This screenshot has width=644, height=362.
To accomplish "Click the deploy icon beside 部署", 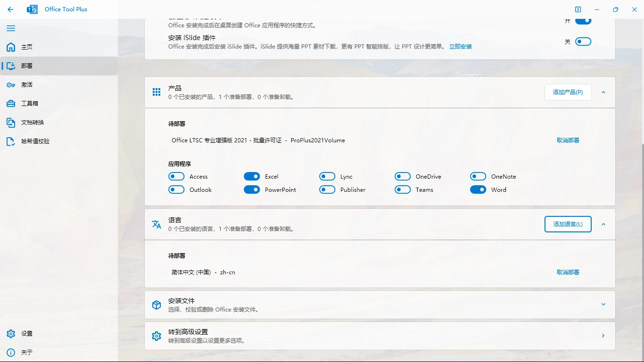I will click(x=11, y=66).
